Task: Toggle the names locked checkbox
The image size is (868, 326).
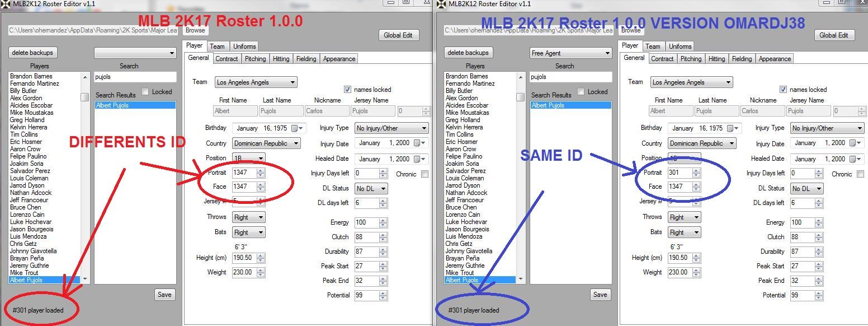Action: click(x=348, y=89)
